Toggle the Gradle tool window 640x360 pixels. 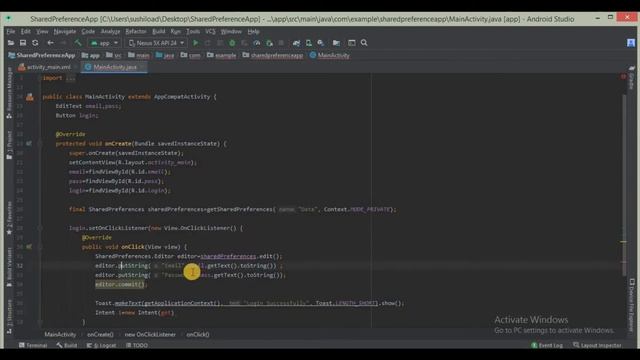tap(631, 78)
